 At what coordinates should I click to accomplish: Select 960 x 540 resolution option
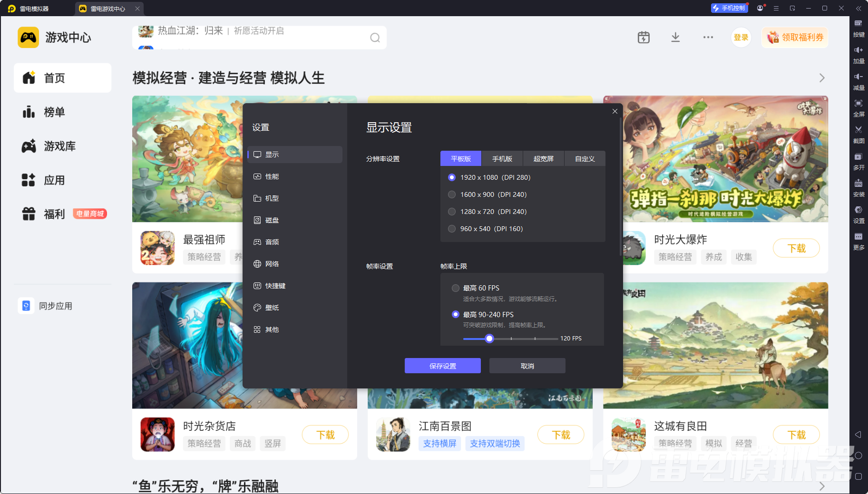tap(452, 229)
